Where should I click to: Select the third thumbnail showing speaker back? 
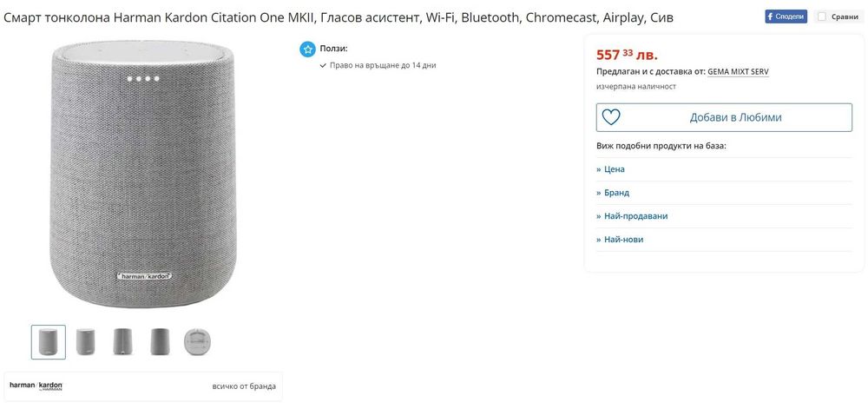[123, 342]
